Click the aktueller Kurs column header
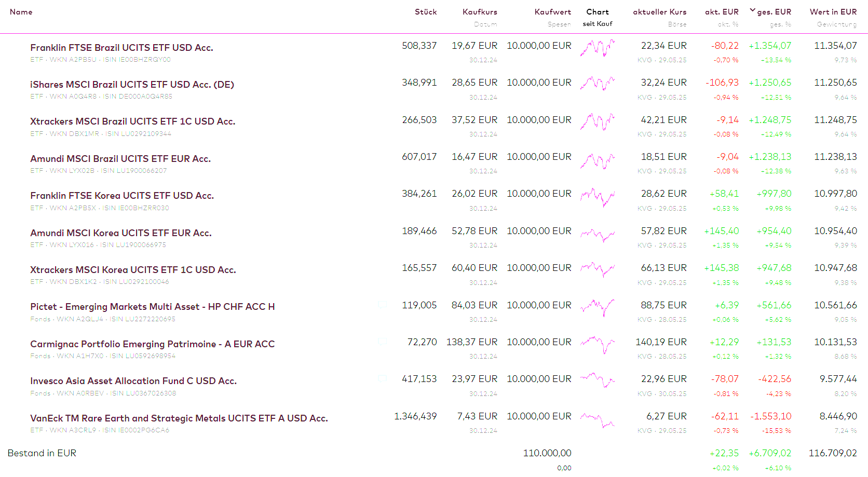868x477 pixels. coord(659,12)
